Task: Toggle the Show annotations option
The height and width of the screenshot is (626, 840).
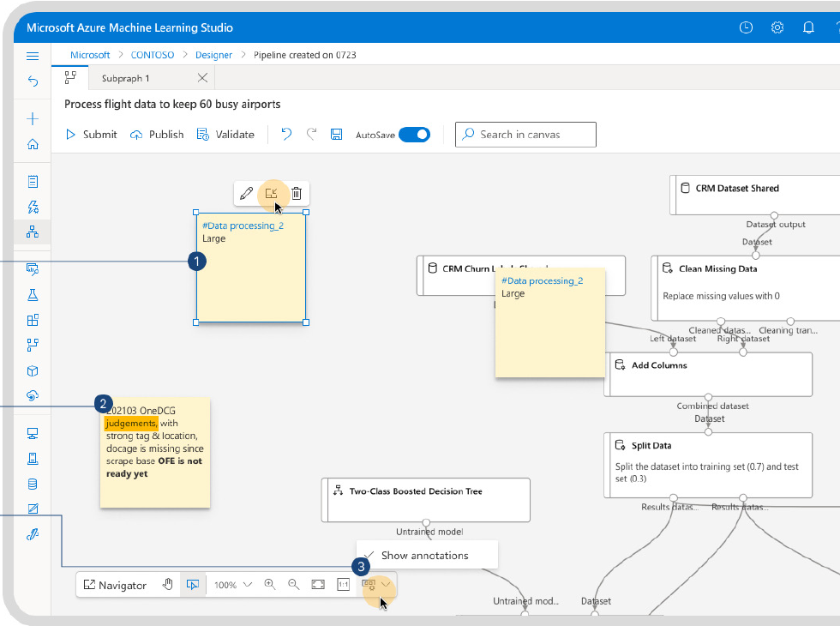Action: pyautogui.click(x=427, y=556)
